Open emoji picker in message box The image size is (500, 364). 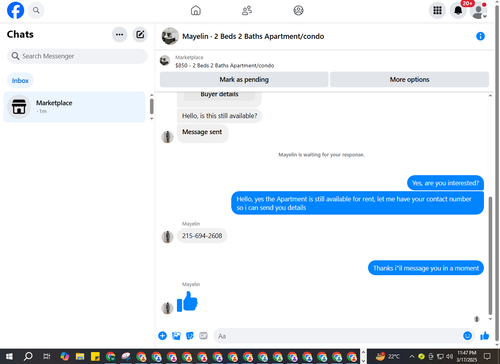point(467,336)
